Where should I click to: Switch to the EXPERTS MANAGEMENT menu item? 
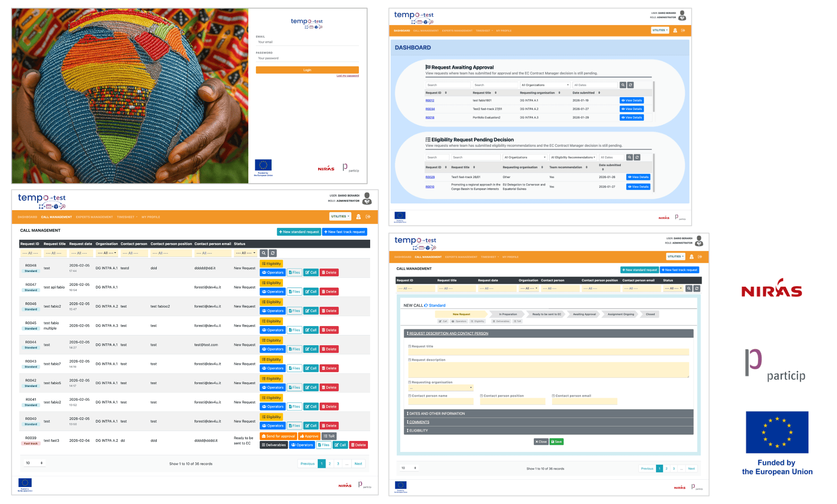point(94,217)
